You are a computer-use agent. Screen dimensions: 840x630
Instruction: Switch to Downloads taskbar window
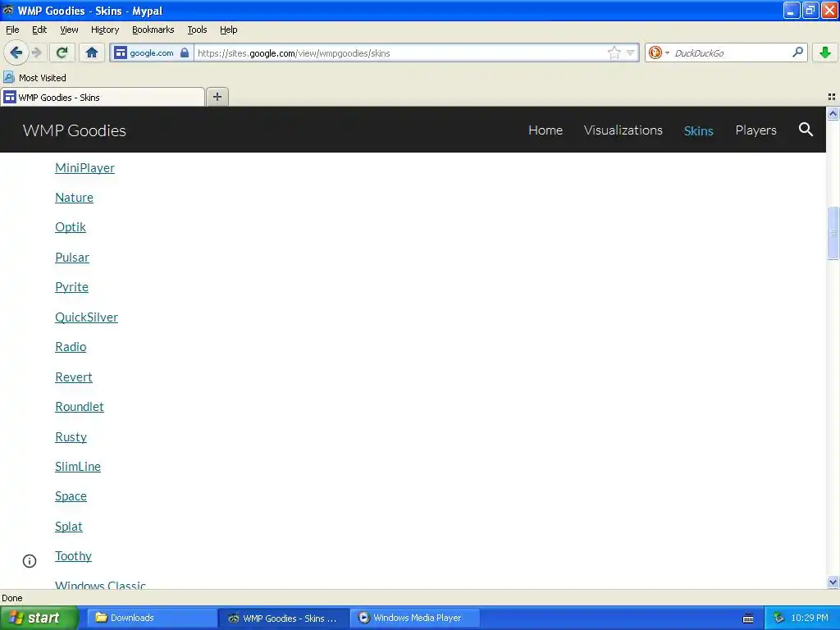pyautogui.click(x=152, y=618)
